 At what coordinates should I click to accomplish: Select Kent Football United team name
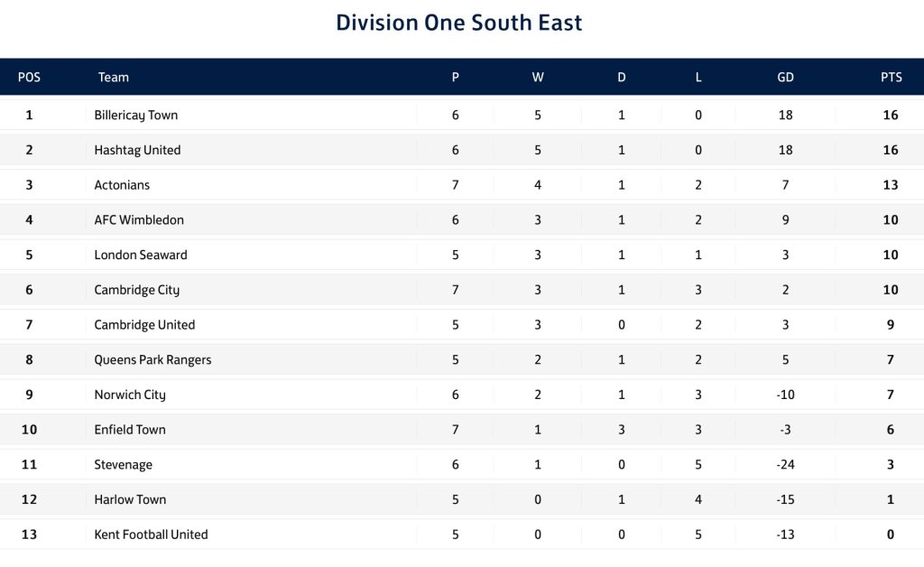(x=151, y=534)
